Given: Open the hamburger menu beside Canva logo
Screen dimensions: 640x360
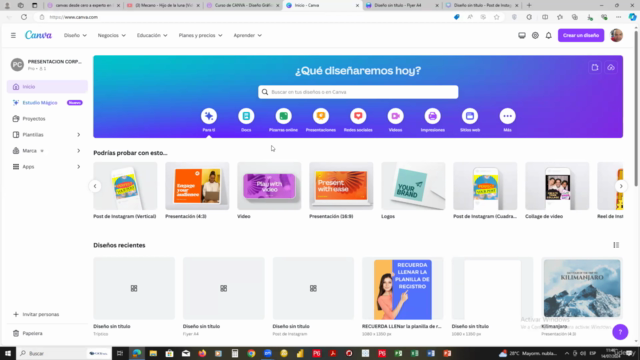Looking at the screenshot, I should pyautogui.click(x=13, y=36).
